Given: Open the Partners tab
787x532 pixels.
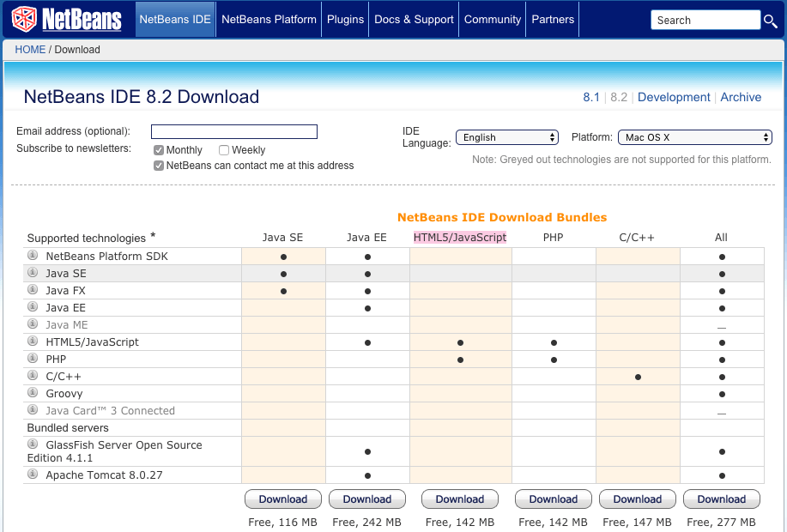Looking at the screenshot, I should pyautogui.click(x=553, y=19).
